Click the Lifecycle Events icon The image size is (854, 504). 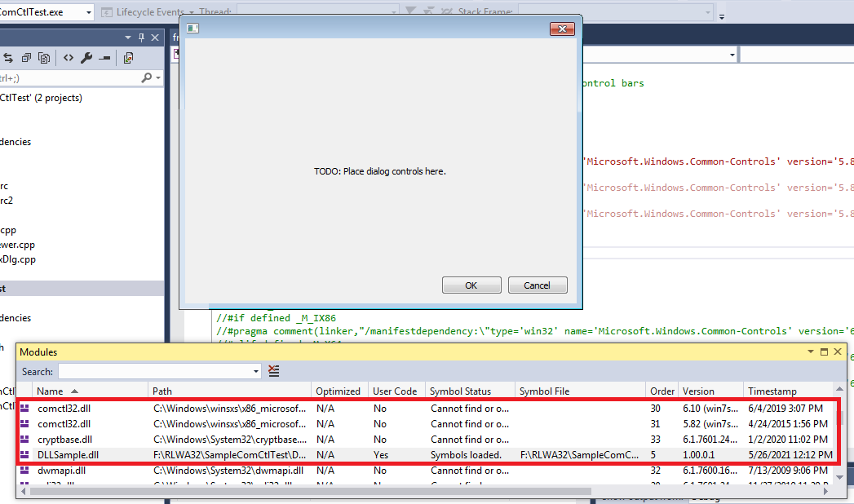[108, 12]
